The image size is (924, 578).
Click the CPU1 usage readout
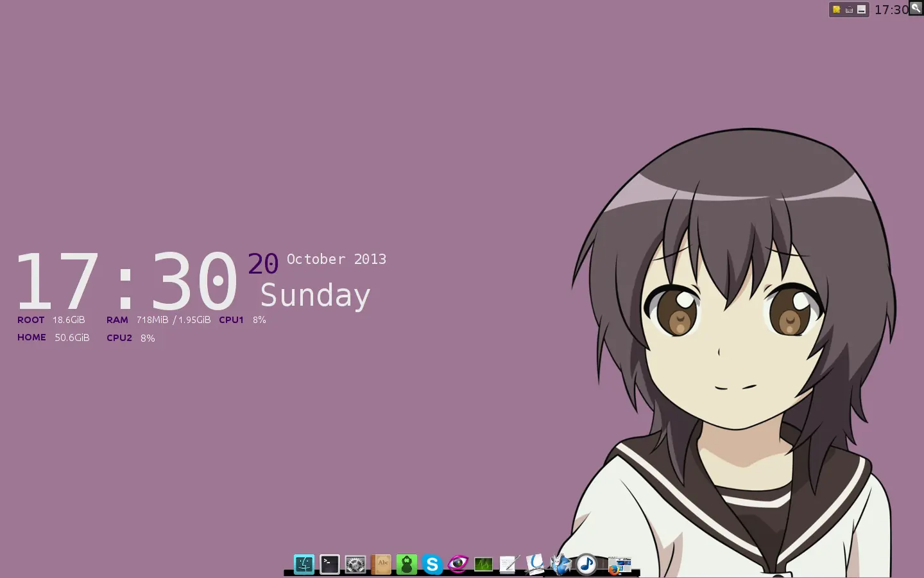[x=244, y=319]
